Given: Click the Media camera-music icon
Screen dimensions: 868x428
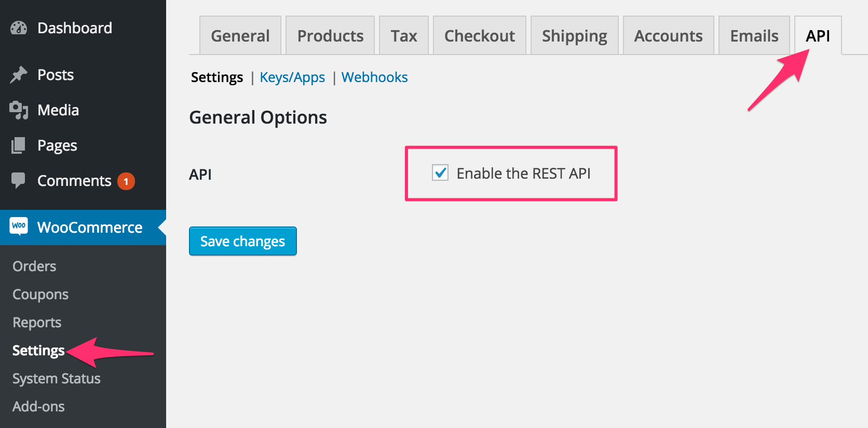Looking at the screenshot, I should 19,110.
